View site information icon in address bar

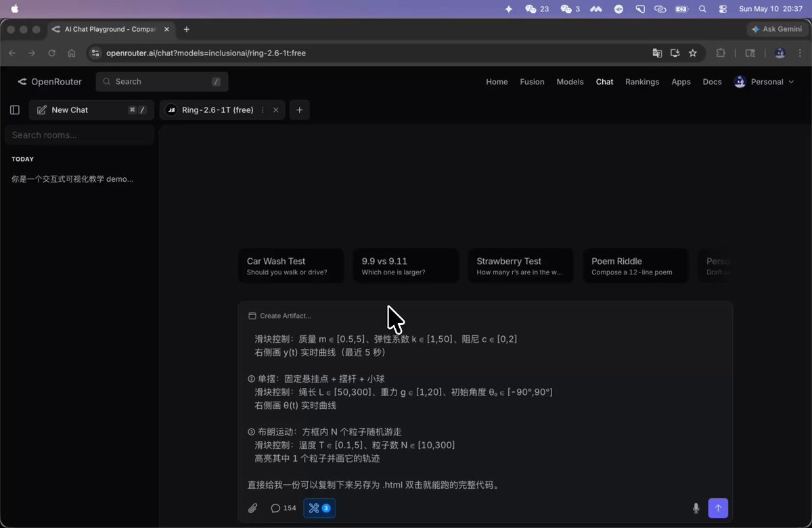[95, 53]
